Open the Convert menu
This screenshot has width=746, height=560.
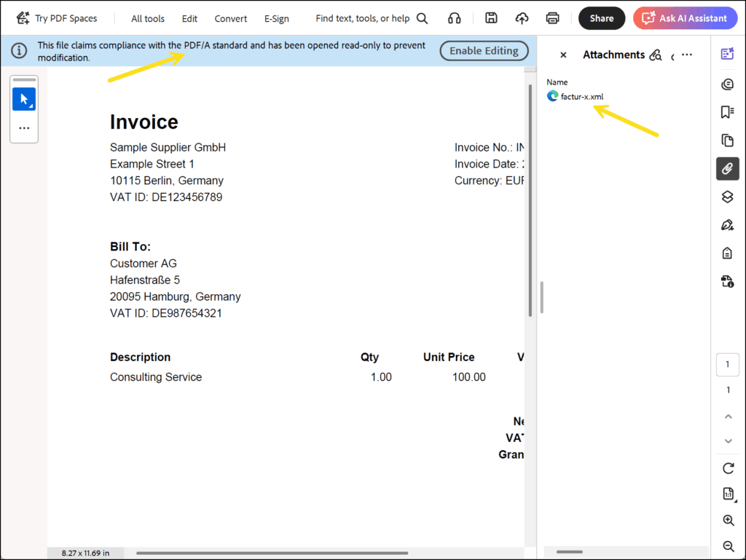(230, 18)
